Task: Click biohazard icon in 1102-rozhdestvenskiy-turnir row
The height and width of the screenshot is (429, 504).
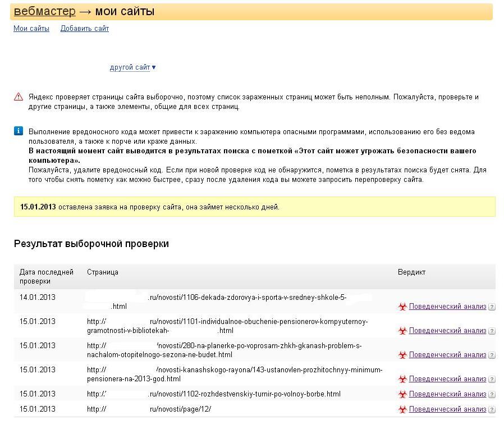Action: point(402,394)
